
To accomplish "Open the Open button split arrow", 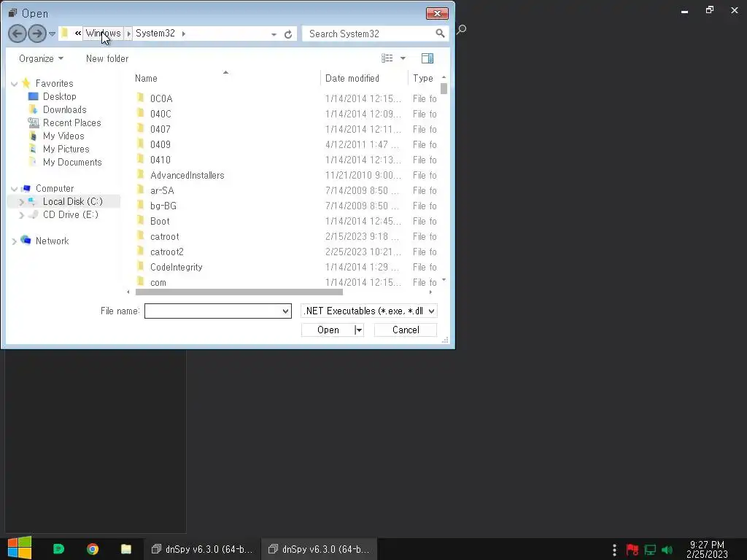I will [x=359, y=330].
